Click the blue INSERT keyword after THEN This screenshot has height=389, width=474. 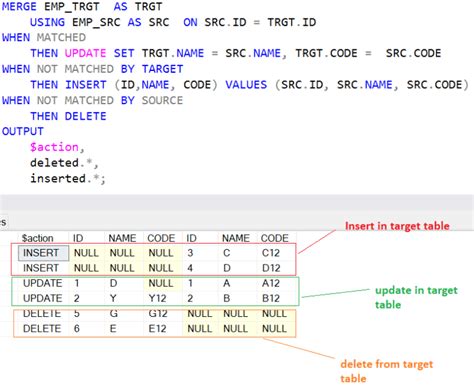pyautogui.click(x=85, y=85)
